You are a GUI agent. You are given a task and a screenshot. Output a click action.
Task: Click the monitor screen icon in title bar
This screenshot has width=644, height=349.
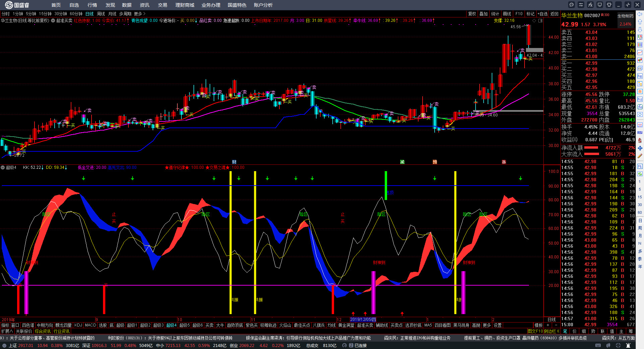click(600, 5)
